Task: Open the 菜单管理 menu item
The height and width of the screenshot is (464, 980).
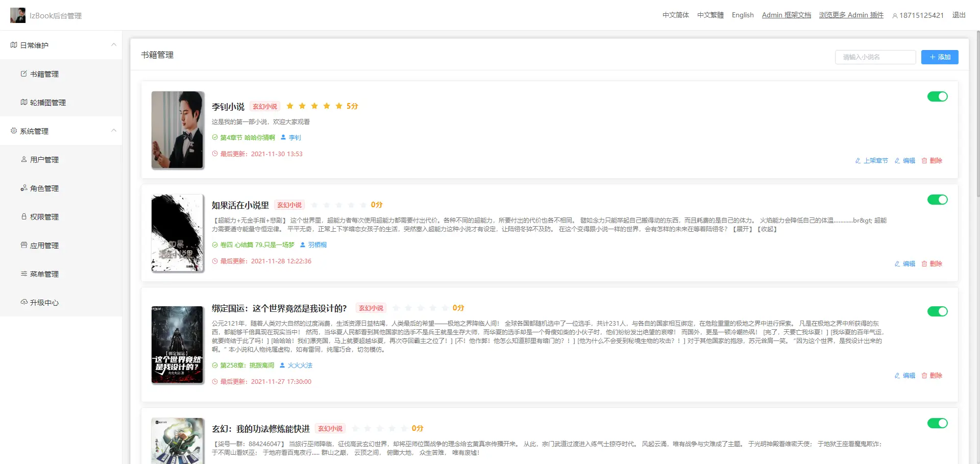Action: click(x=44, y=274)
